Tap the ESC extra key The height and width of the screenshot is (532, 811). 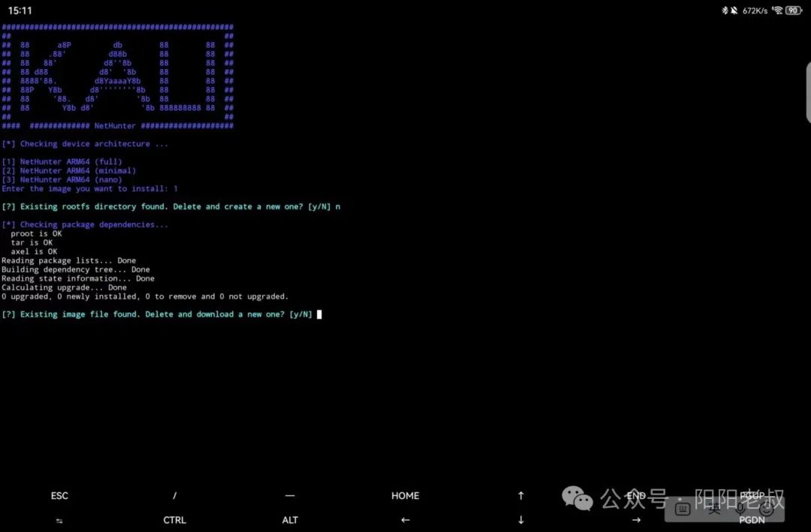tap(59, 495)
